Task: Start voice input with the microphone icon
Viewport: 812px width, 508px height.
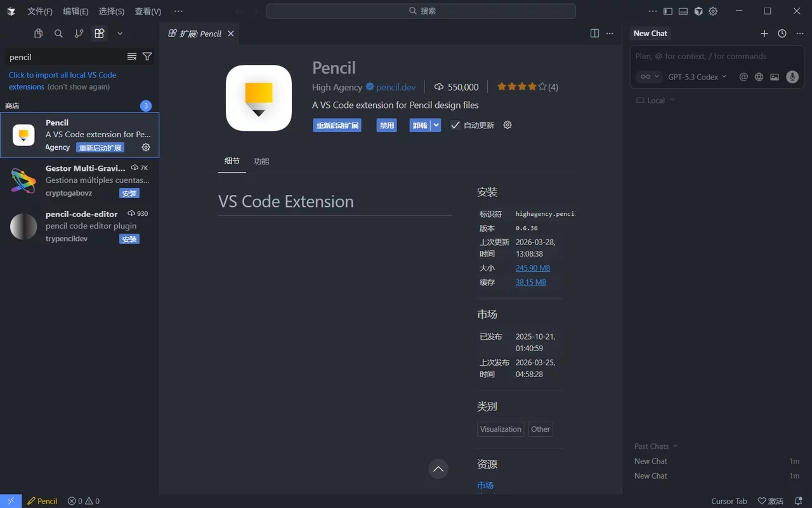Action: point(792,77)
